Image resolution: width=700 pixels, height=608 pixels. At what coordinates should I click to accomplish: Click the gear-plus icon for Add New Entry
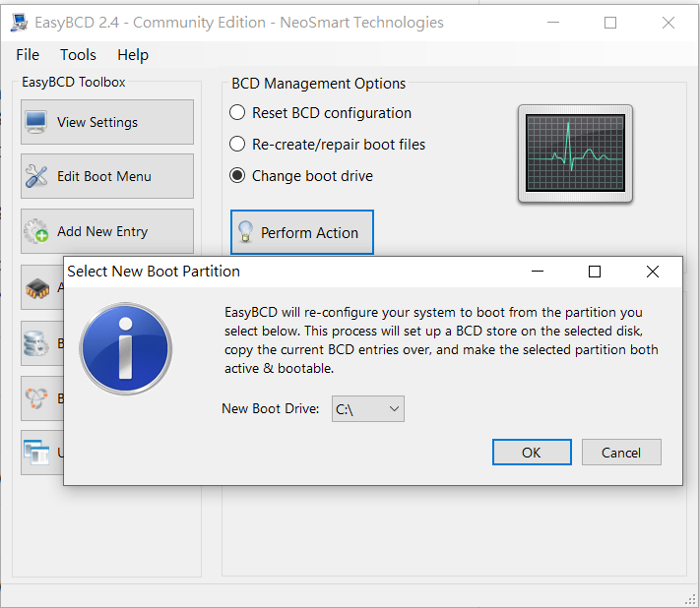coord(36,231)
